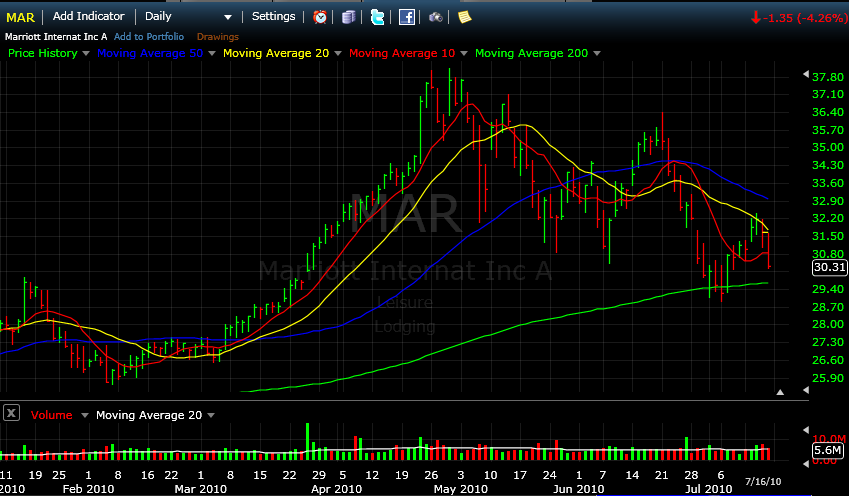Click the database stack icon
Image resolution: width=849 pixels, height=496 pixels.
pyautogui.click(x=349, y=17)
